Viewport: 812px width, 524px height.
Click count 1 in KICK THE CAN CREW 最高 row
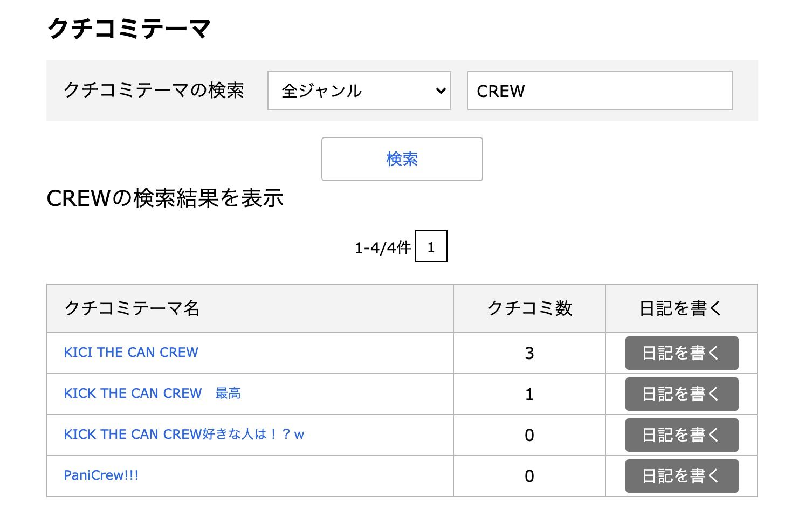(x=529, y=394)
